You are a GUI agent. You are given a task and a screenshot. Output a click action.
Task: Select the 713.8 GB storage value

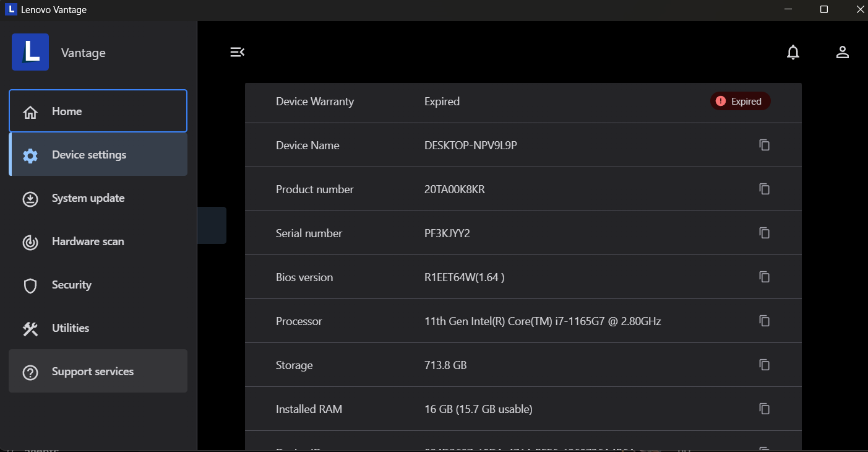point(445,365)
